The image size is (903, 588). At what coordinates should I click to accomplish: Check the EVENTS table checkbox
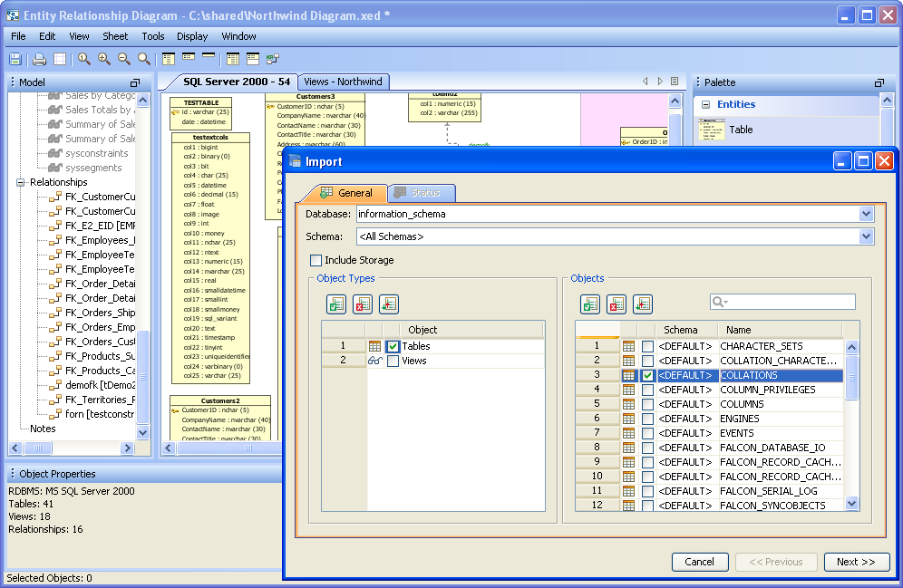pyautogui.click(x=648, y=433)
